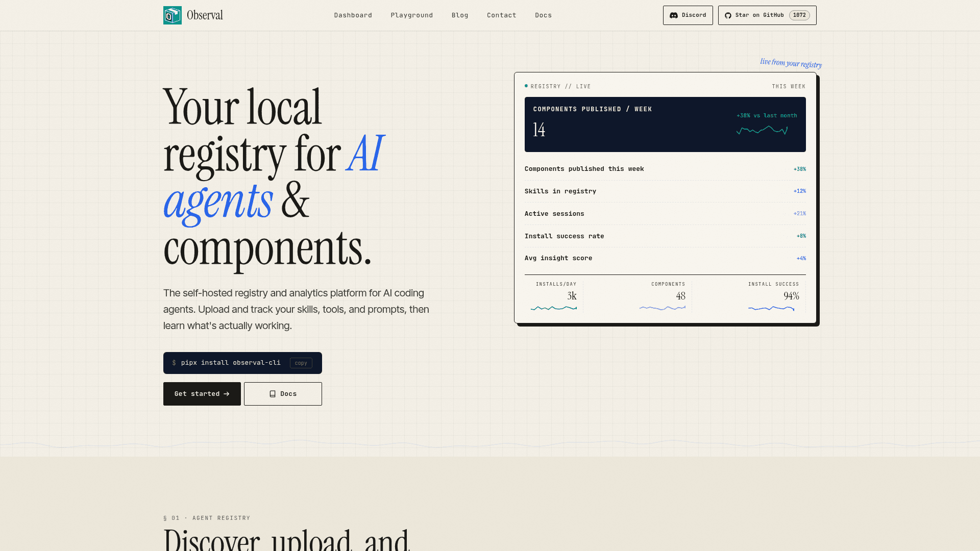Go to the Playground page
Screen dimensions: 980x551
(x=412, y=15)
